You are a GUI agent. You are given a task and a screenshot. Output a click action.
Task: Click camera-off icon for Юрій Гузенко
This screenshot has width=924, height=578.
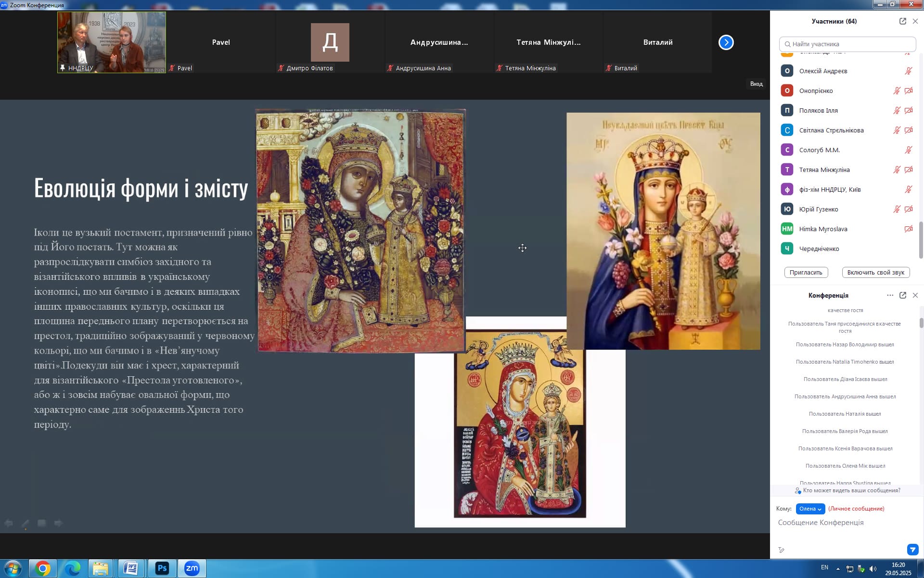click(909, 209)
